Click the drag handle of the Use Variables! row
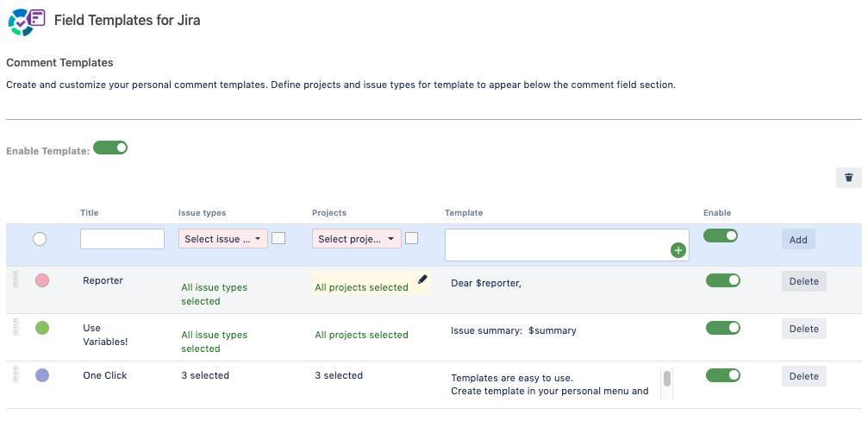 coord(16,327)
